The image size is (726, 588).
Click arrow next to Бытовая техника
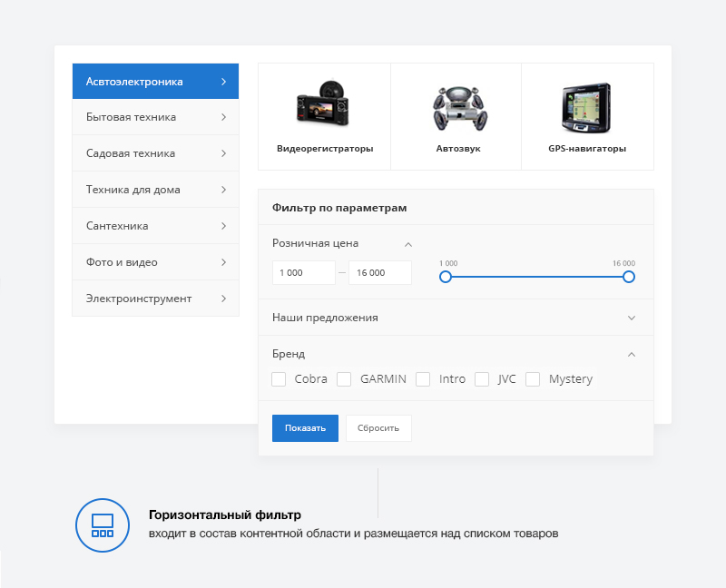pos(223,117)
